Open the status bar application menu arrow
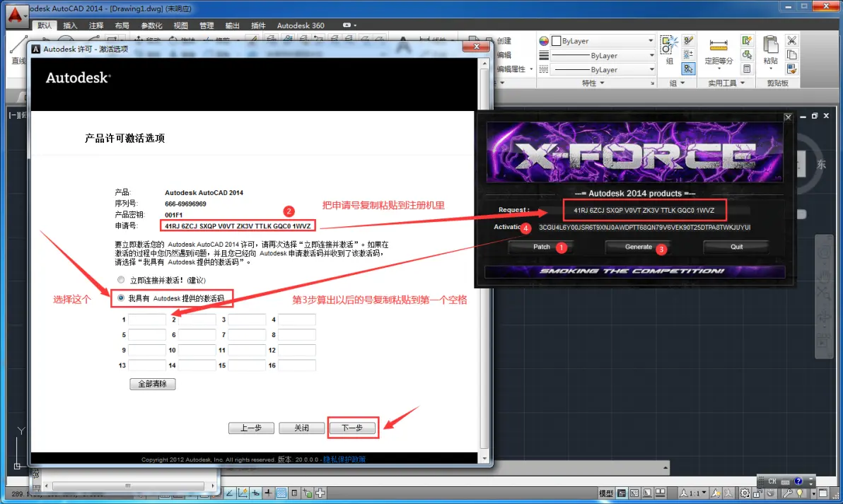The width and height of the screenshot is (843, 504). pyautogui.click(x=813, y=493)
